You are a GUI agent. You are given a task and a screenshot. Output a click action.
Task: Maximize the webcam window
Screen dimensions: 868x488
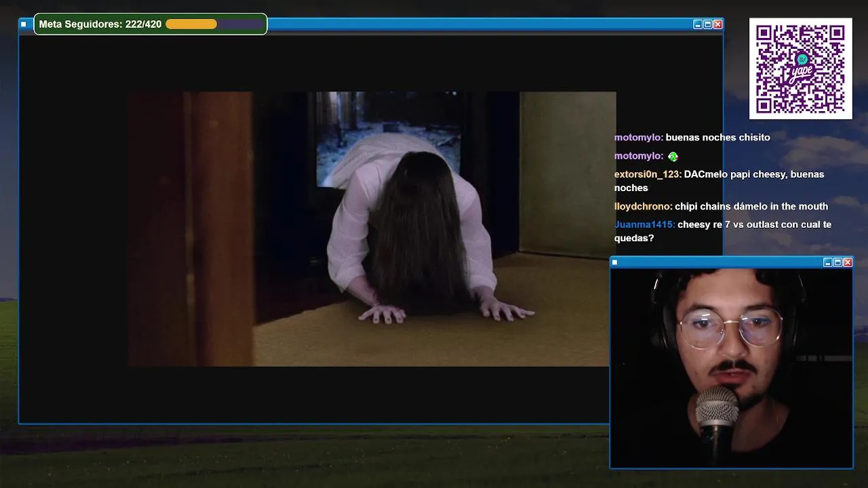(x=837, y=262)
